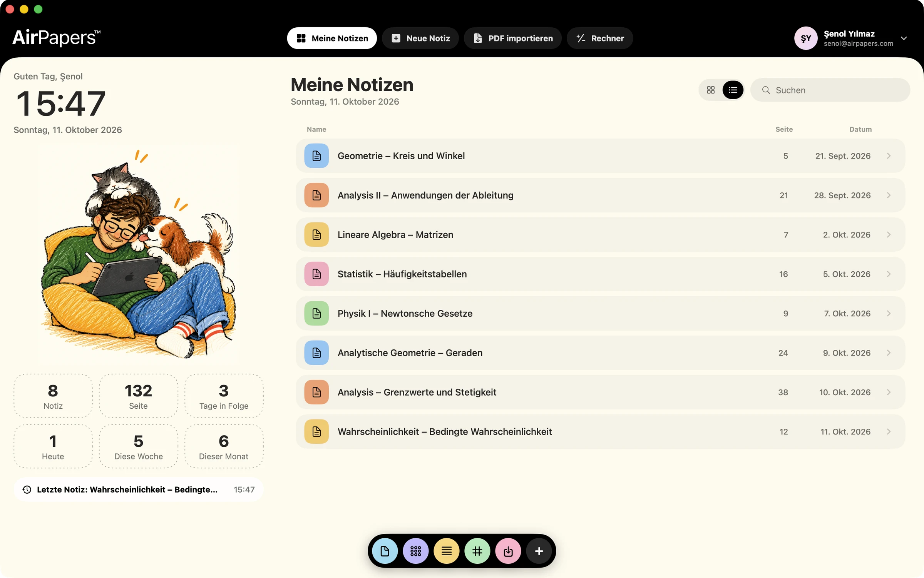Open the Rechner tab
Viewport: 924px width, 578px height.
(599, 38)
